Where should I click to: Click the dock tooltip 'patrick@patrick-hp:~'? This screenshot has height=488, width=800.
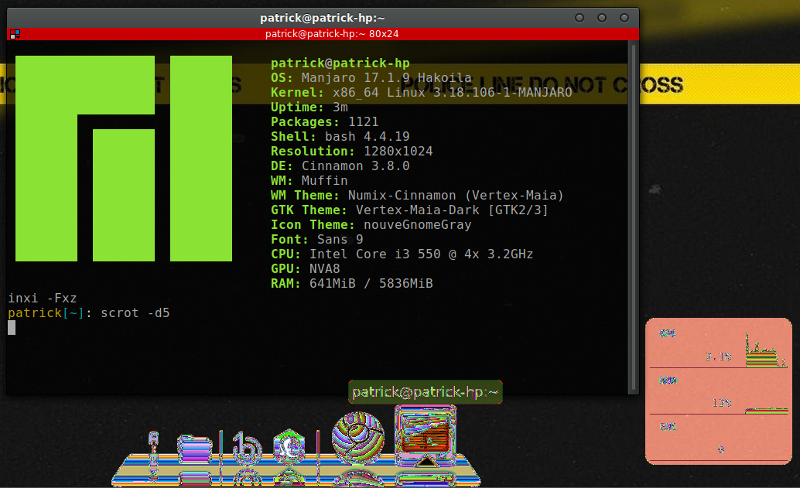pyautogui.click(x=426, y=392)
